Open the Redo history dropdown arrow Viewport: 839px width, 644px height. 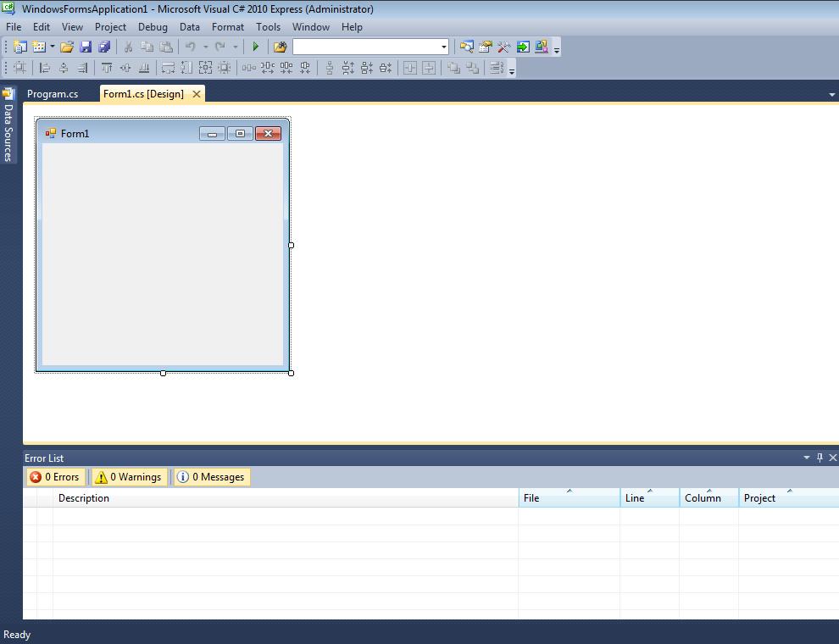[x=235, y=47]
